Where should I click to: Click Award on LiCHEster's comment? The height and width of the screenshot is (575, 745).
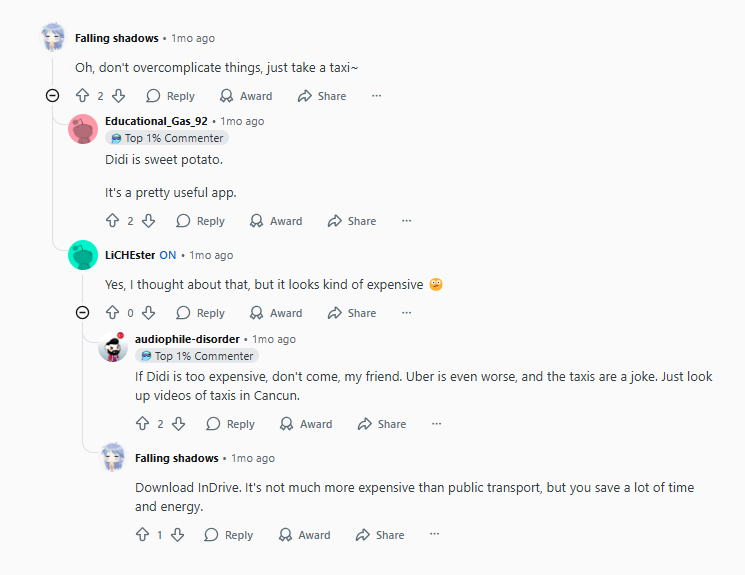click(276, 313)
